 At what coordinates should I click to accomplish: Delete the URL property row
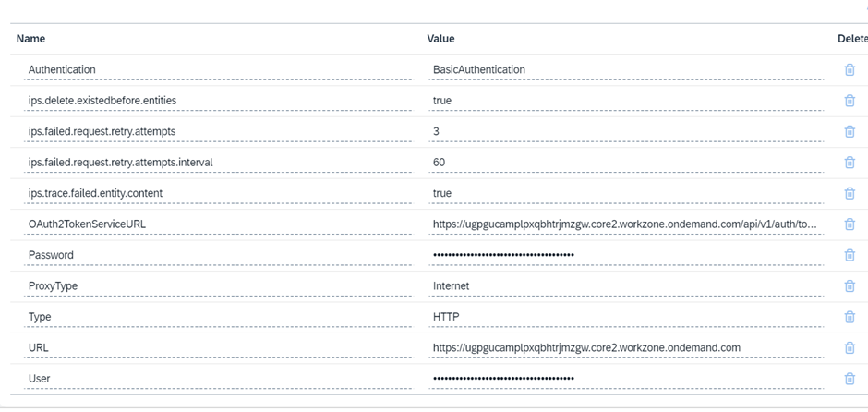[x=849, y=347]
